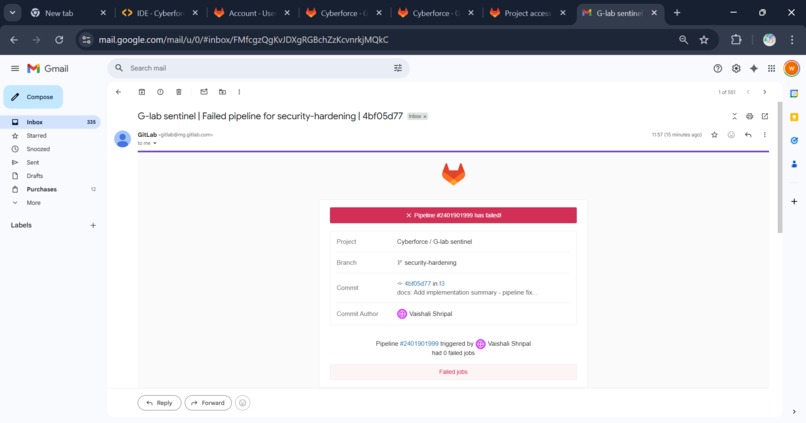Viewport: 806px width, 423px height.
Task: Open Google apps grid
Action: (772, 68)
